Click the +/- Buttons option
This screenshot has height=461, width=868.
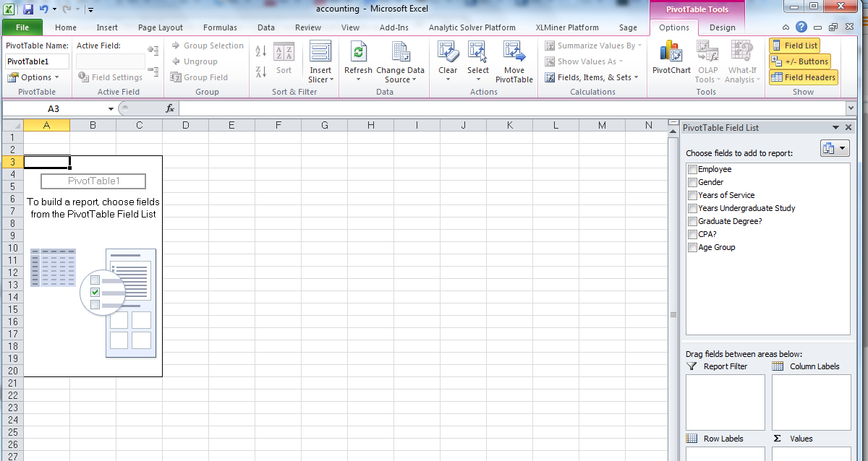coord(800,61)
